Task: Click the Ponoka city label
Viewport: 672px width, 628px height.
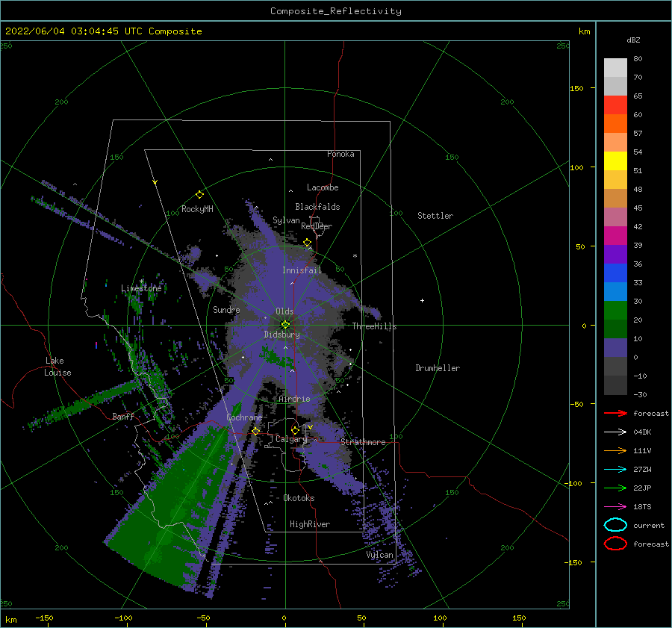Action: (x=340, y=154)
